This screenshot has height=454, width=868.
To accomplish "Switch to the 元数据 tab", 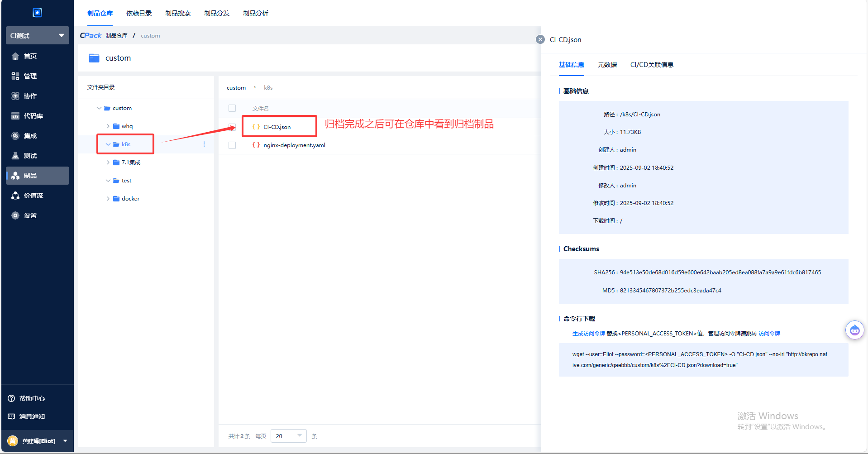I will pyautogui.click(x=607, y=65).
